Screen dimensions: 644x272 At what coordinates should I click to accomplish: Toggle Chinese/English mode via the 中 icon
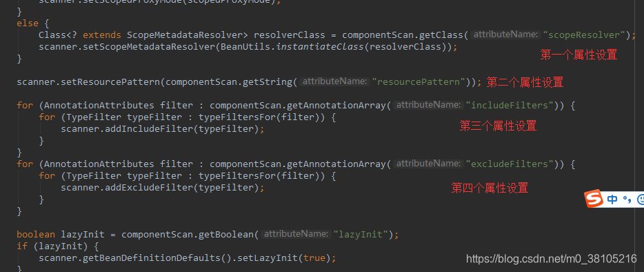pos(612,200)
